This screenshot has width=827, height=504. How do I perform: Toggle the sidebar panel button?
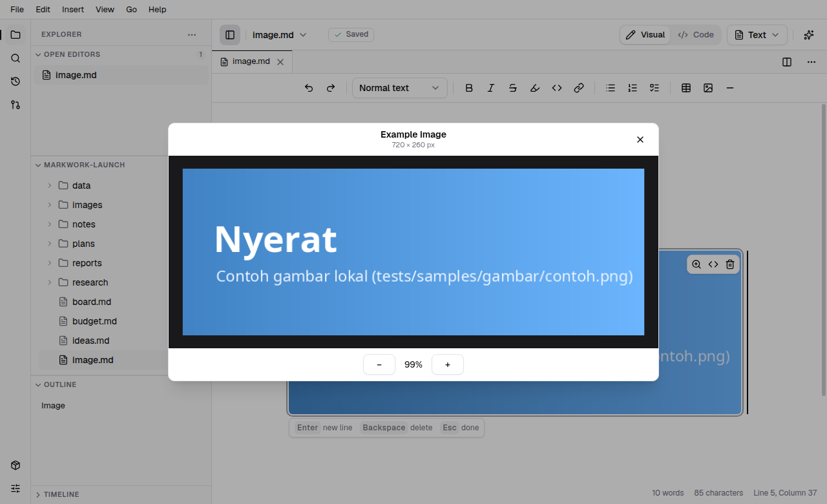[230, 35]
